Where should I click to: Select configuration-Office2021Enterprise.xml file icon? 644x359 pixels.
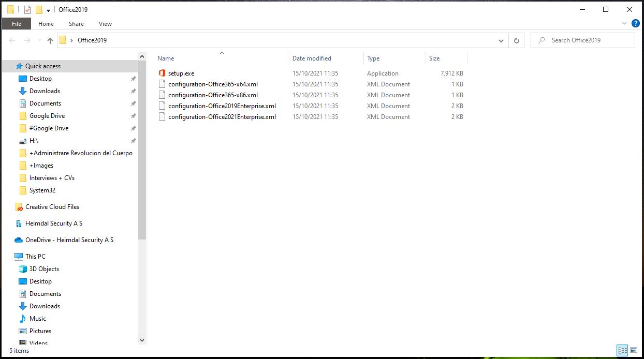point(162,117)
